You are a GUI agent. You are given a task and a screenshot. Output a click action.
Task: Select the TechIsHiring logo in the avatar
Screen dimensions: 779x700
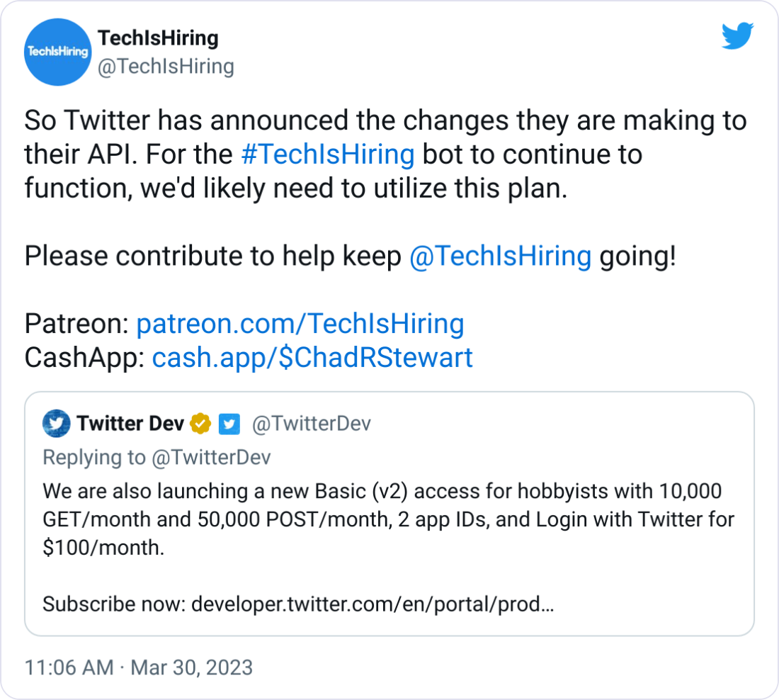pos(57,52)
